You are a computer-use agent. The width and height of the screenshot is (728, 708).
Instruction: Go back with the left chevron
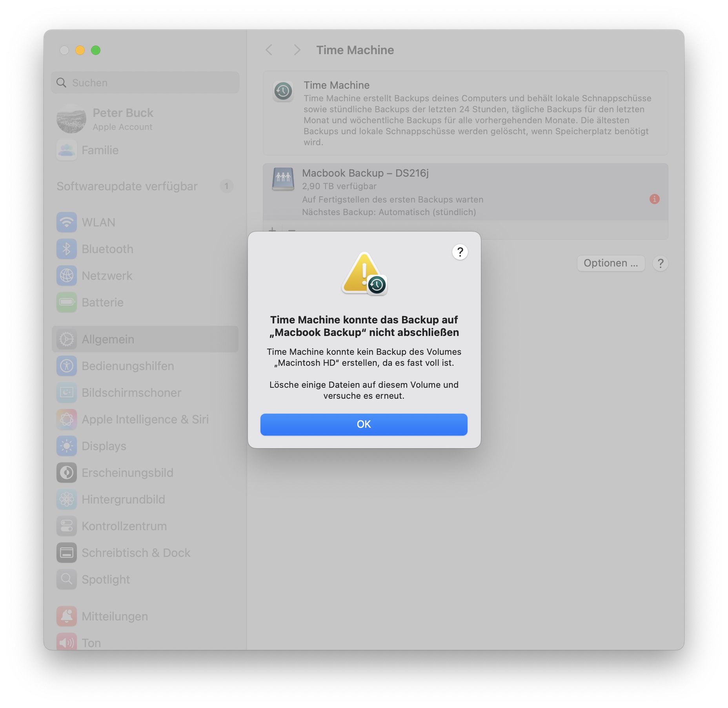click(x=269, y=50)
